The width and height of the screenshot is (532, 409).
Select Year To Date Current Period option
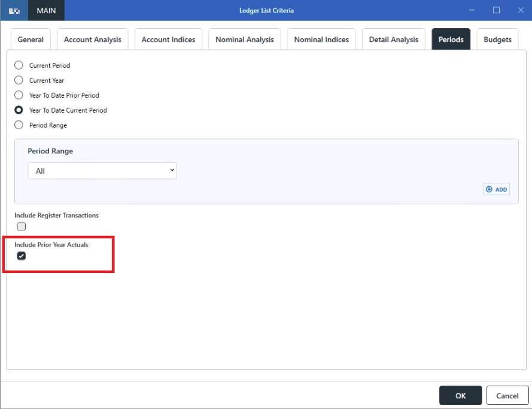19,110
